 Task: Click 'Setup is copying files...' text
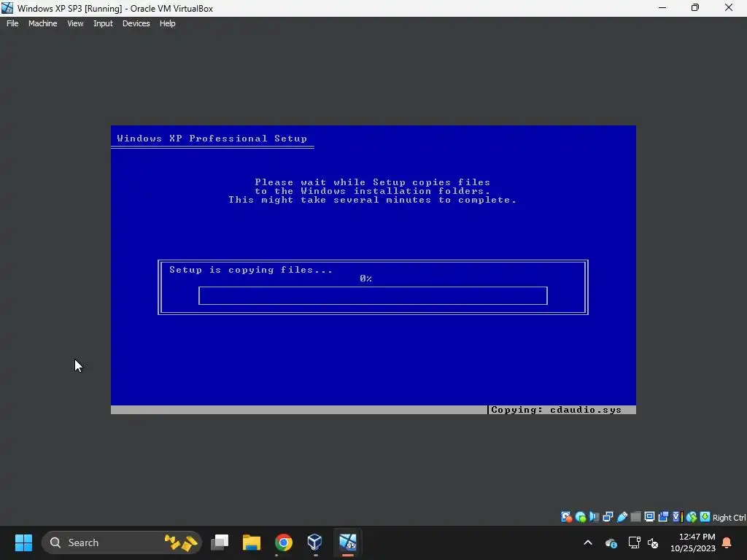coord(251,270)
